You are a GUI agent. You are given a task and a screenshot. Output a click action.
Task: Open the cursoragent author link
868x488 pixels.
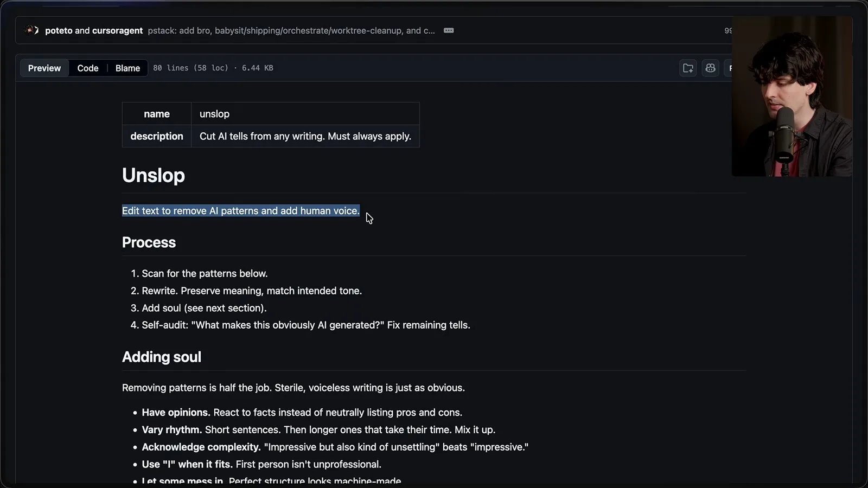click(118, 30)
